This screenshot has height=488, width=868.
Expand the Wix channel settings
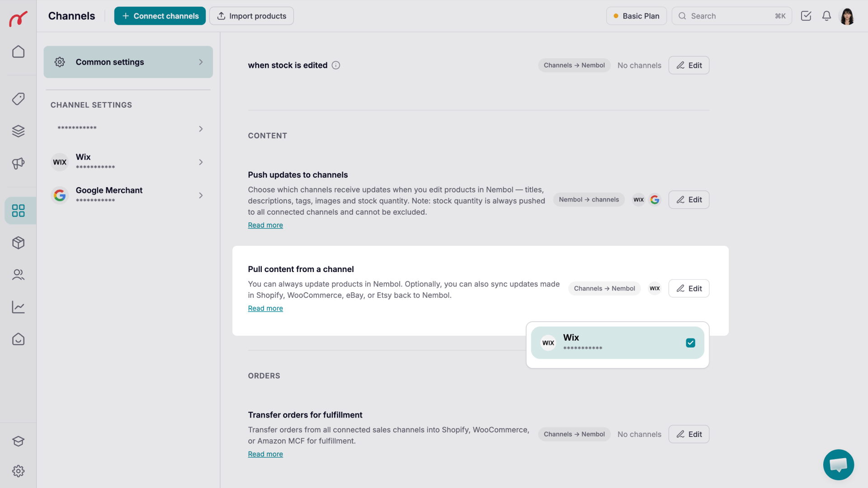point(128,162)
